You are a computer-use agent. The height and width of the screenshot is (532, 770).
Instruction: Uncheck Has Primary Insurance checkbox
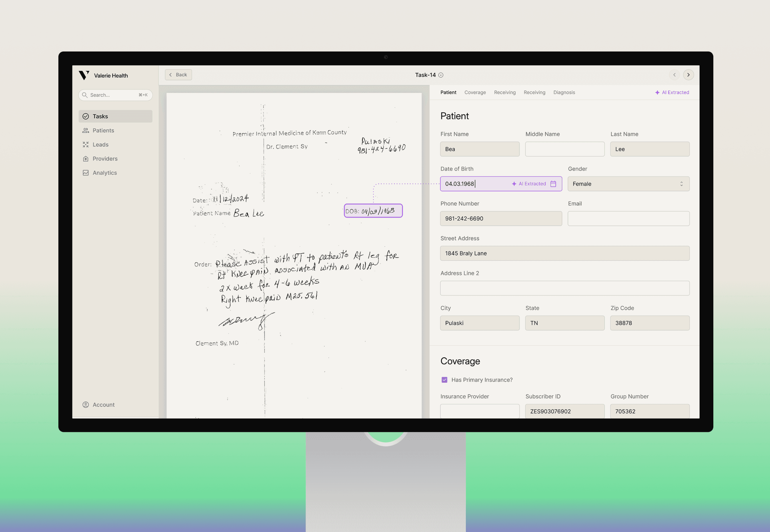tap(444, 380)
